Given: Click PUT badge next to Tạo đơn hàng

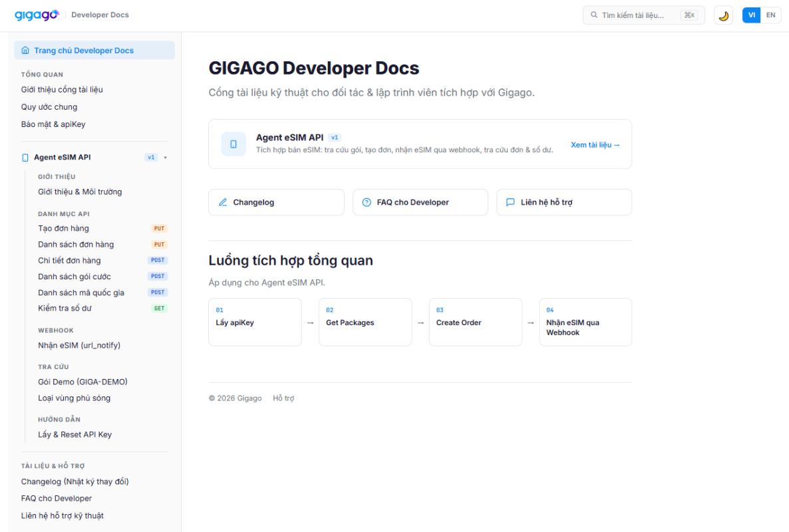Looking at the screenshot, I should [x=159, y=228].
